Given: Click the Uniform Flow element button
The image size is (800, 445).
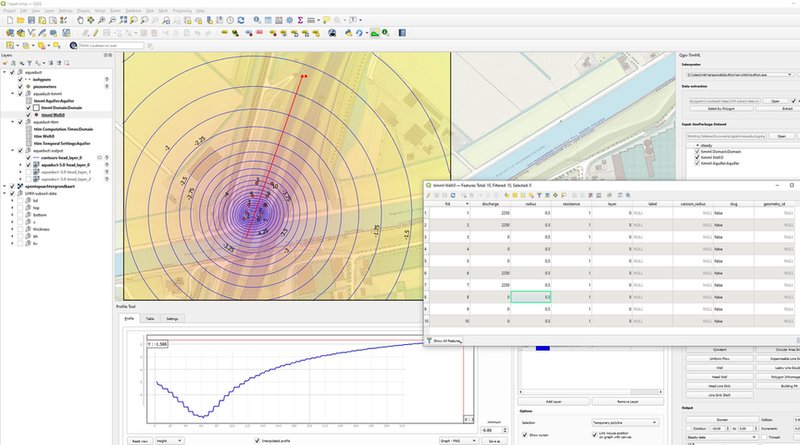Looking at the screenshot, I should 719,359.
